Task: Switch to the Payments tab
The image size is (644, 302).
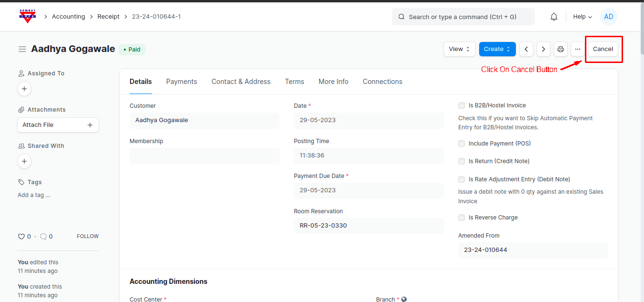Action: [x=181, y=82]
